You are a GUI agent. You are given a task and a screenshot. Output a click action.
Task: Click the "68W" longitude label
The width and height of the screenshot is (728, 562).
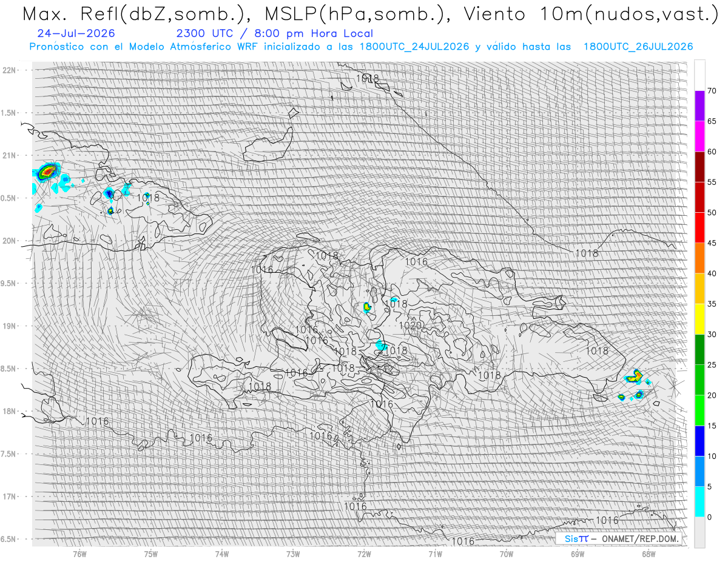649,553
